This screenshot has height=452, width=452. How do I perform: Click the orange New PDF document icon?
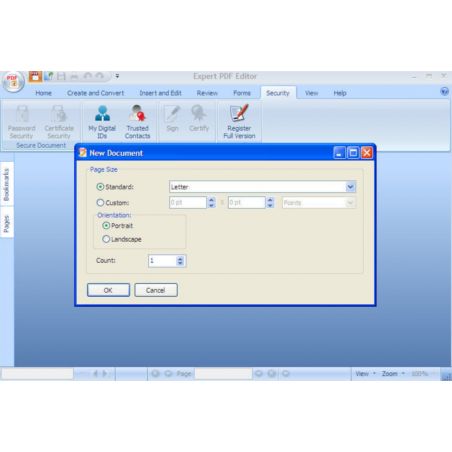tap(35, 76)
